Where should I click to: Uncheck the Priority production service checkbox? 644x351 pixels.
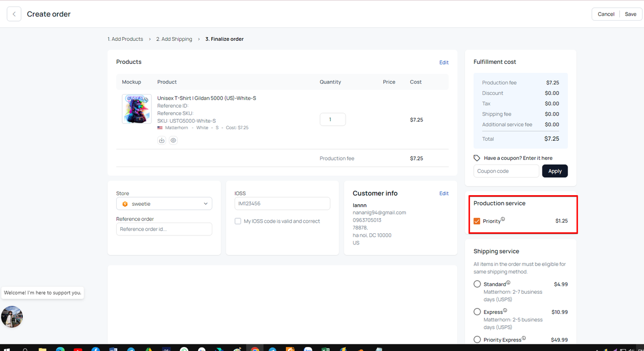[x=477, y=221]
